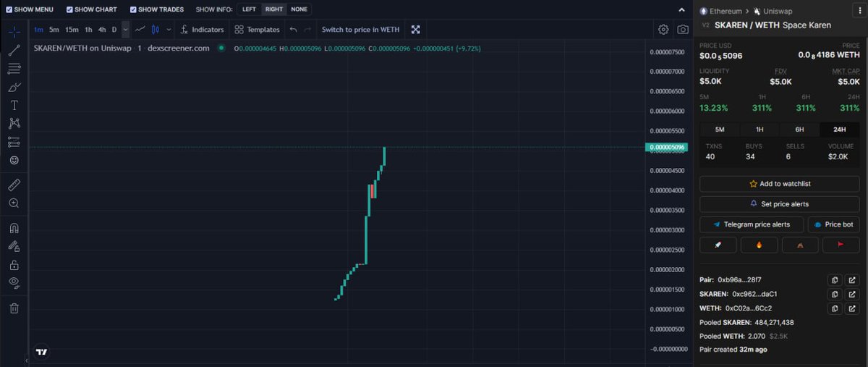
Task: Click the TradingView logo on chart
Action: 42,352
